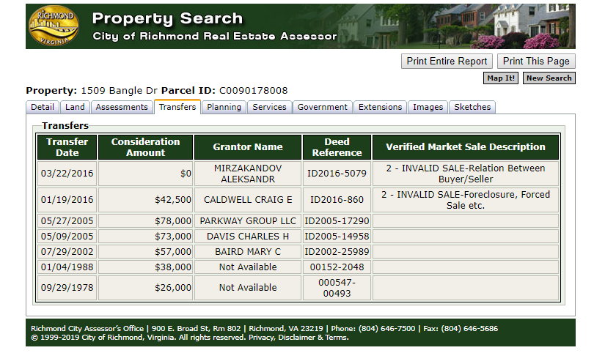Click the Transfer Date column header

click(67, 147)
